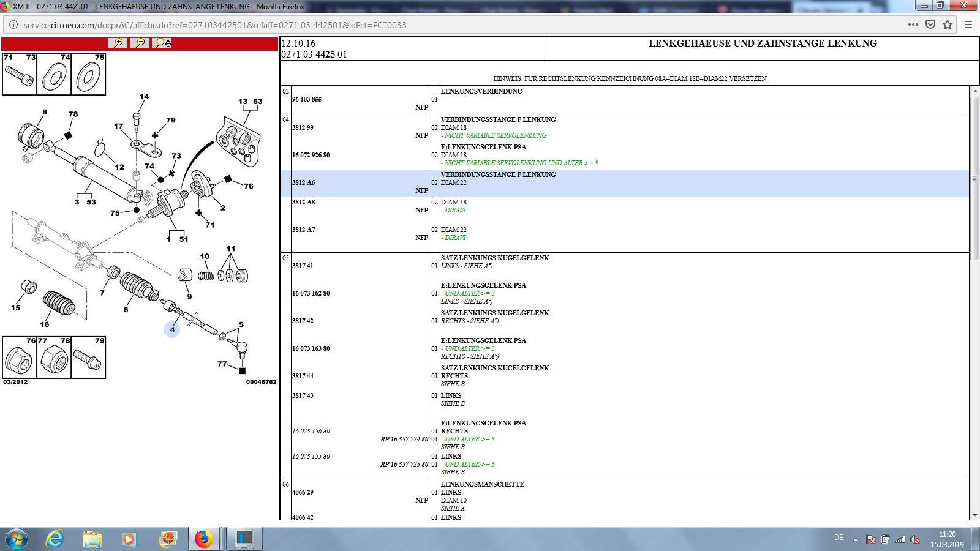Click the magnifier with move arrows icon

[162, 43]
